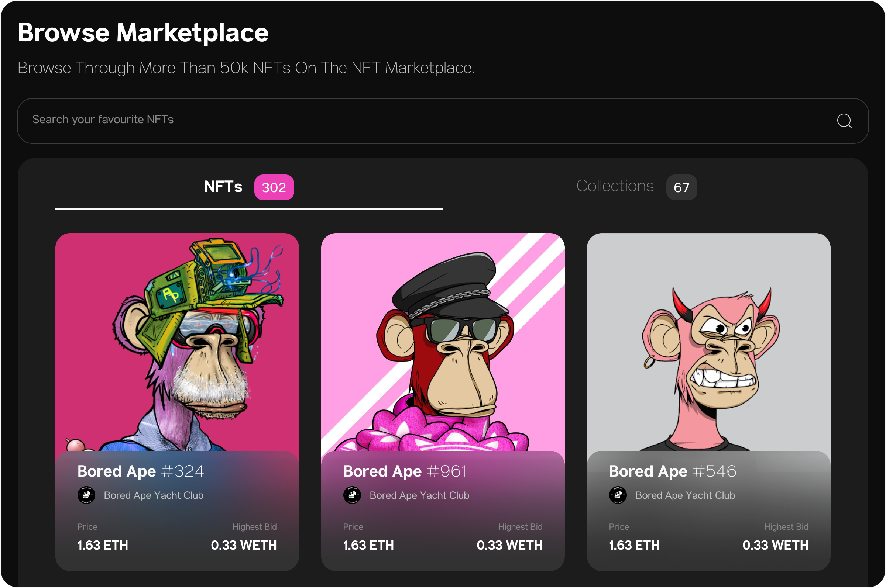The image size is (886, 588).
Task: Click the 67 collections count badge
Action: (681, 187)
